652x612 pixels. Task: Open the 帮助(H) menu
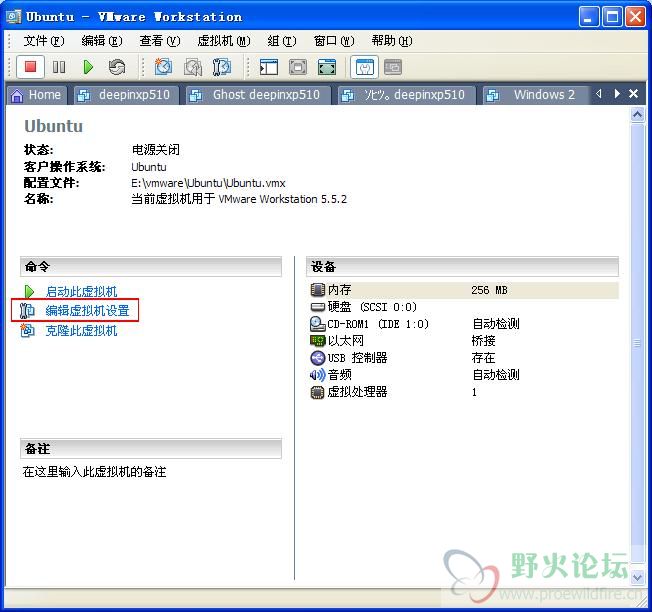point(392,41)
